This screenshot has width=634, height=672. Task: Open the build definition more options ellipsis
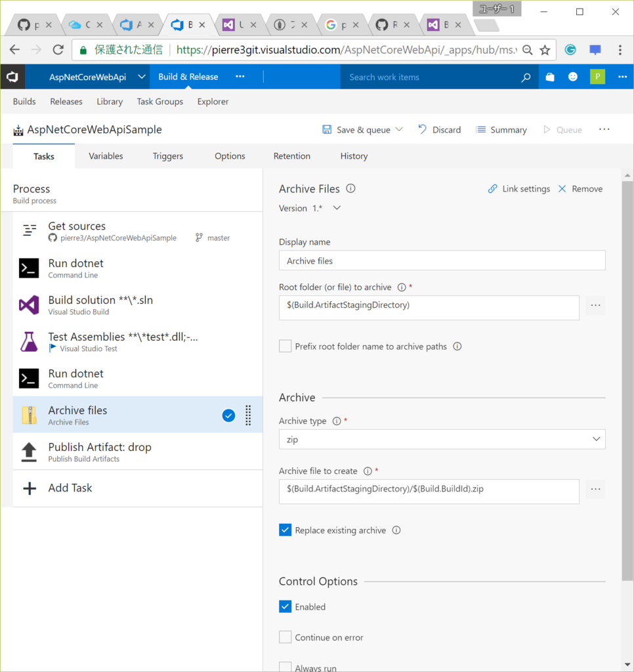tap(604, 129)
